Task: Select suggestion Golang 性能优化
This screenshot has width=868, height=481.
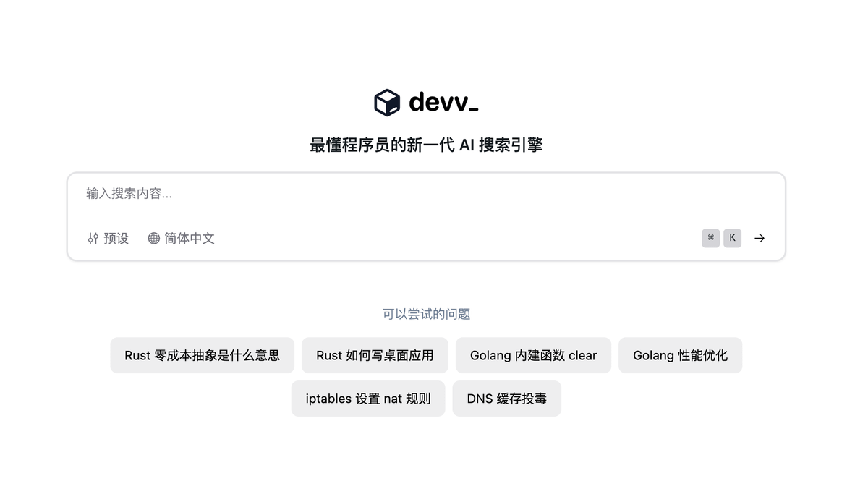Action: 680,355
